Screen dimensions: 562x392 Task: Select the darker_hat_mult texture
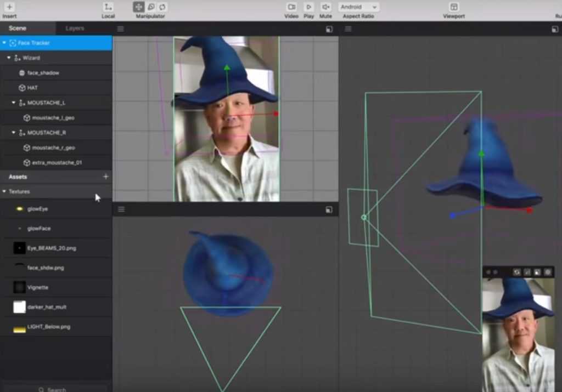coord(47,307)
